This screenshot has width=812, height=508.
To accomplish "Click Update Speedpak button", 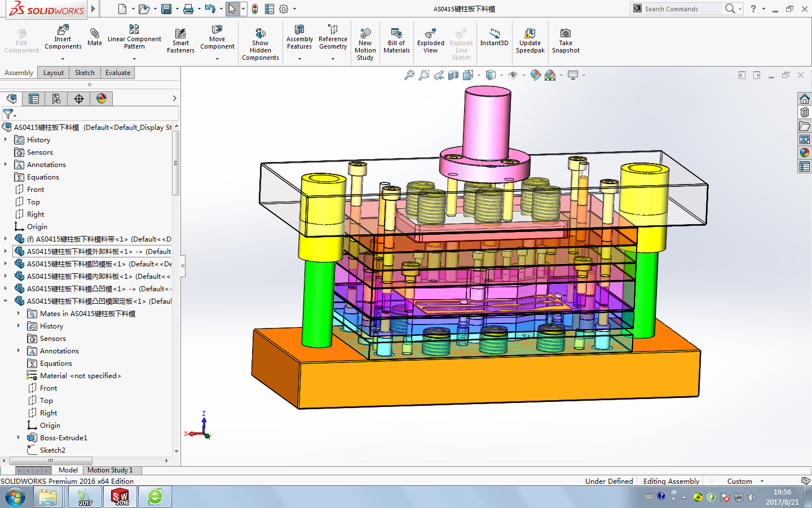I will click(x=530, y=41).
